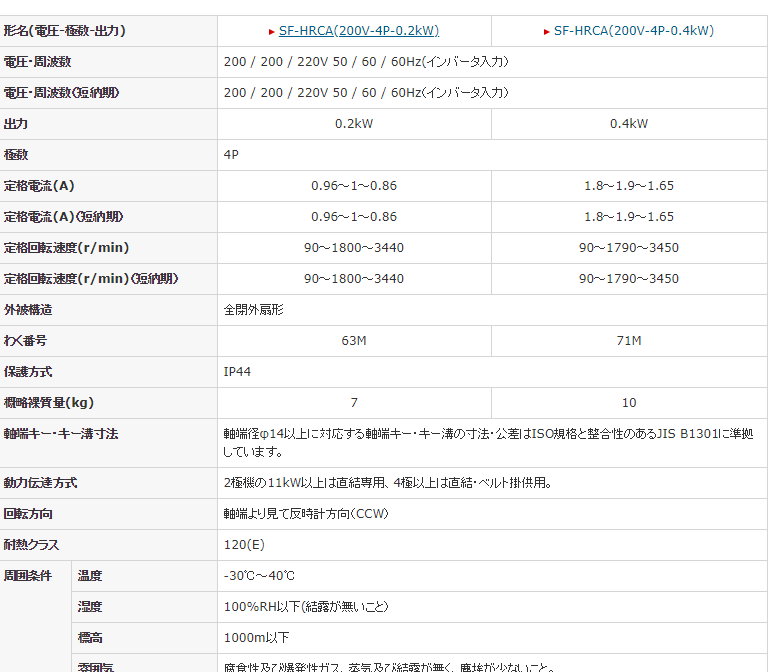
Task: Select the 0.4kW output cell
Action: tap(629, 124)
